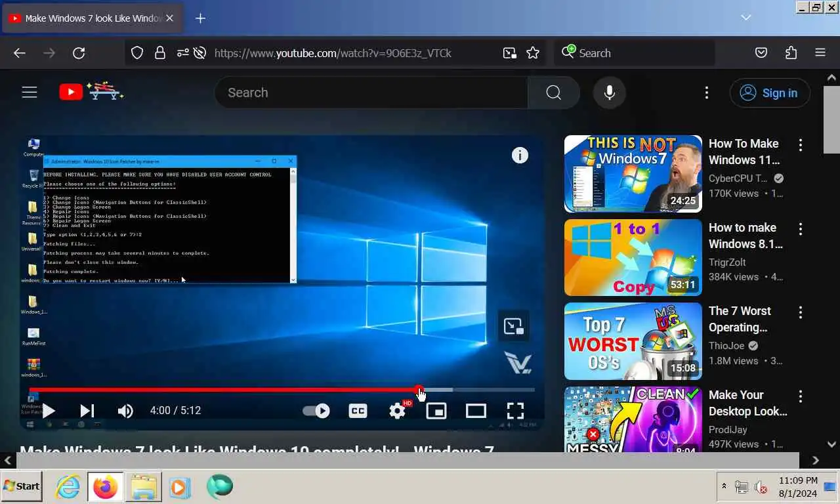Show hidden system tray icons

pos(724,486)
